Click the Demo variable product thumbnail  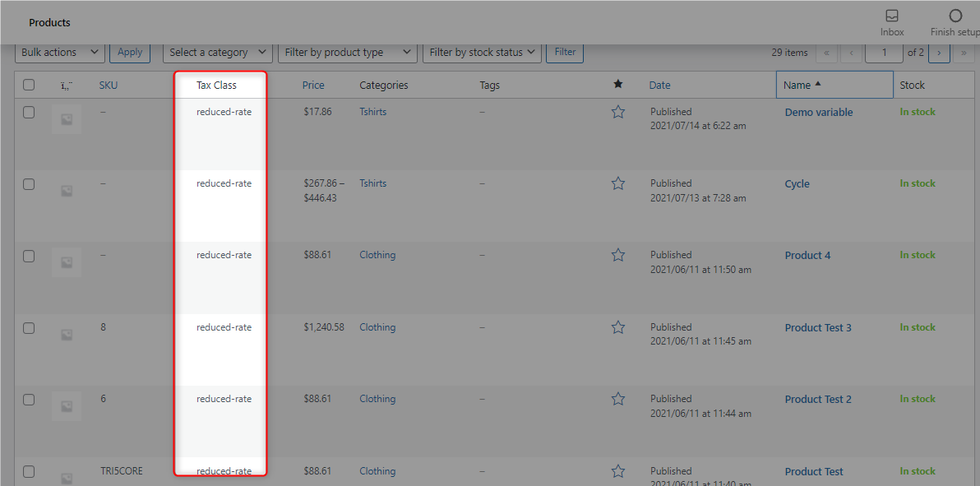(x=67, y=119)
